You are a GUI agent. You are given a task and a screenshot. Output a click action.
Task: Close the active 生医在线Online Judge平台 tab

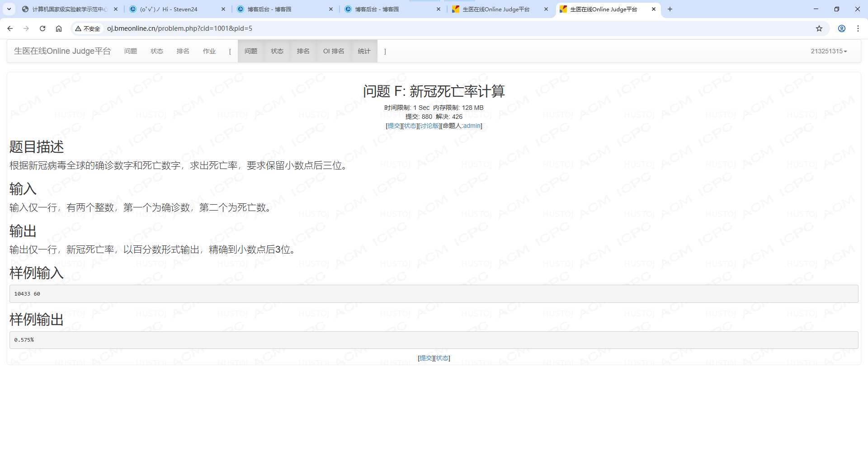(x=654, y=9)
